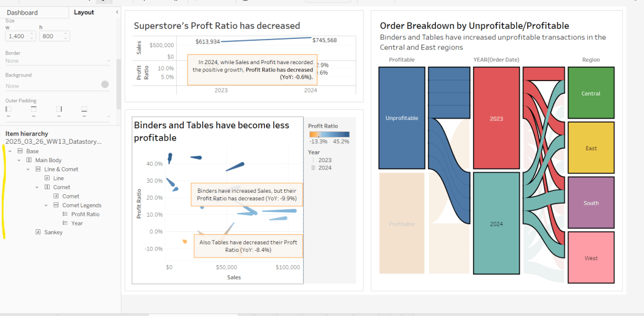The width and height of the screenshot is (644, 316).
Task: Select the Central region node in Sankey
Action: pos(591,94)
